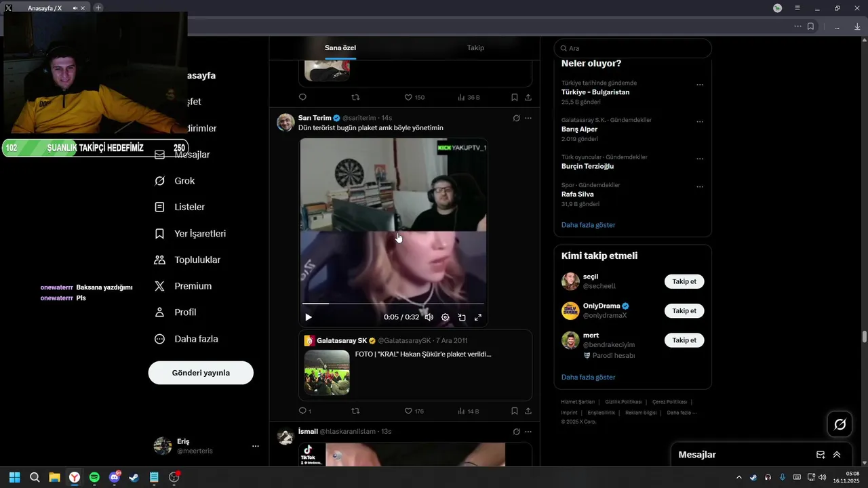Expand the Mesajlar drawer

(x=837, y=455)
